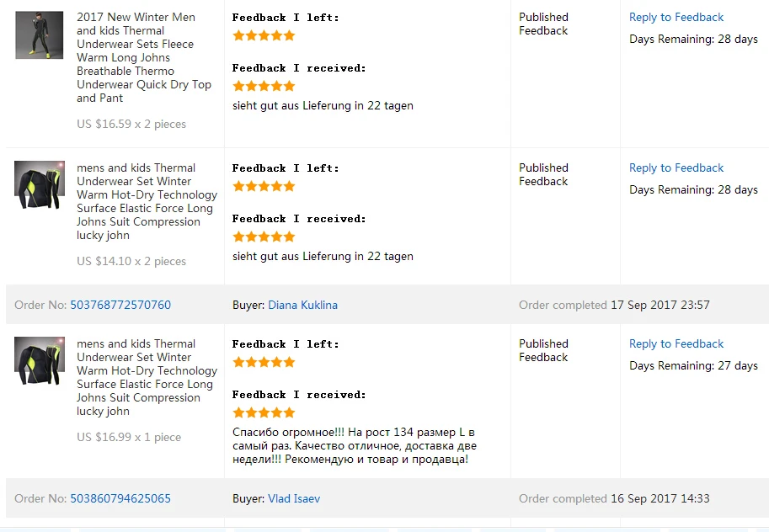Screen dimensions: 769x532
Task: Open the Vlad Isaev order's product thumbnail
Action: (39, 361)
